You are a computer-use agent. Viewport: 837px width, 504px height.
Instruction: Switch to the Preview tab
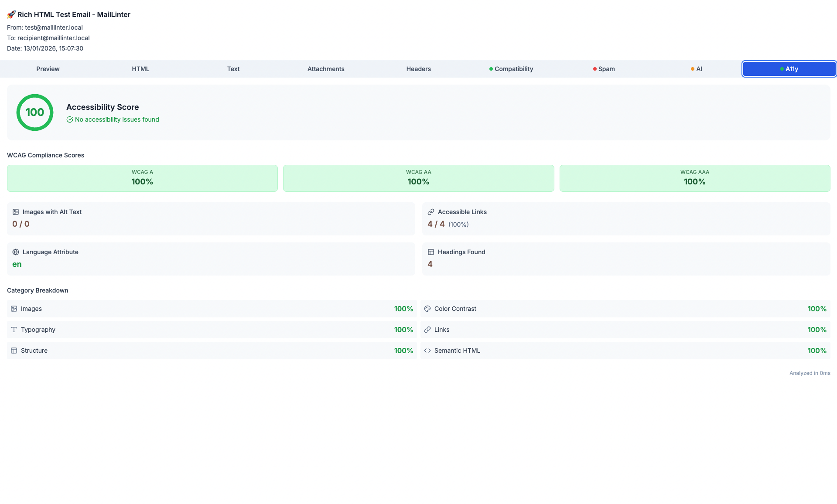point(48,68)
